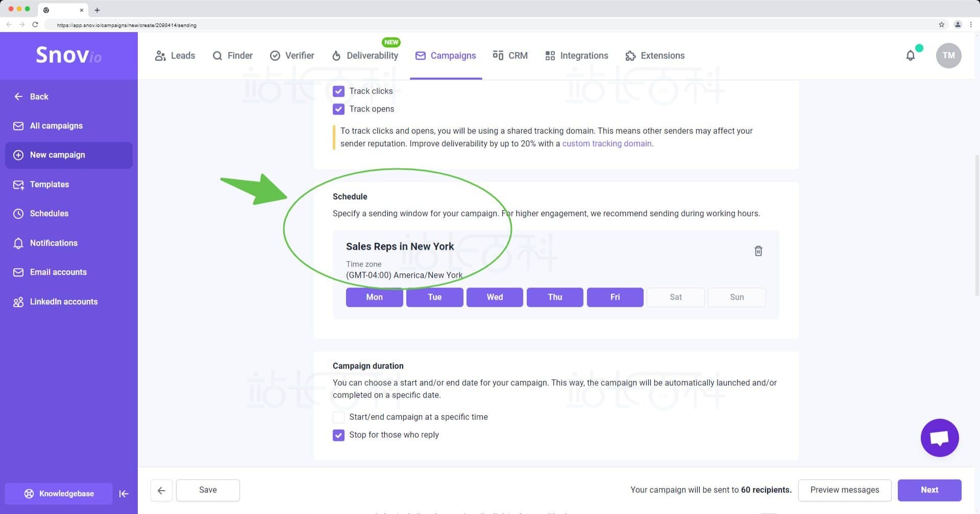
Task: Click the Sales Reps in New York title
Action: pos(400,247)
